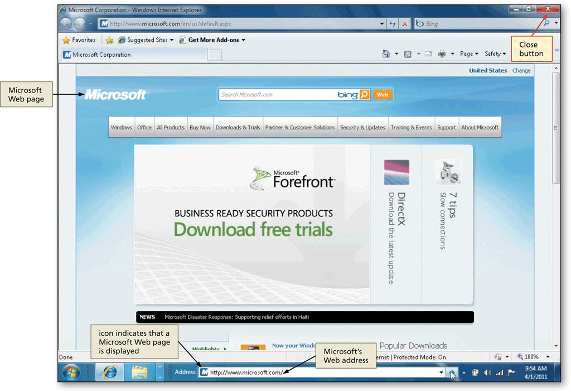This screenshot has height=392, width=571.
Task: Open the Page menu
Action: pyautogui.click(x=469, y=54)
